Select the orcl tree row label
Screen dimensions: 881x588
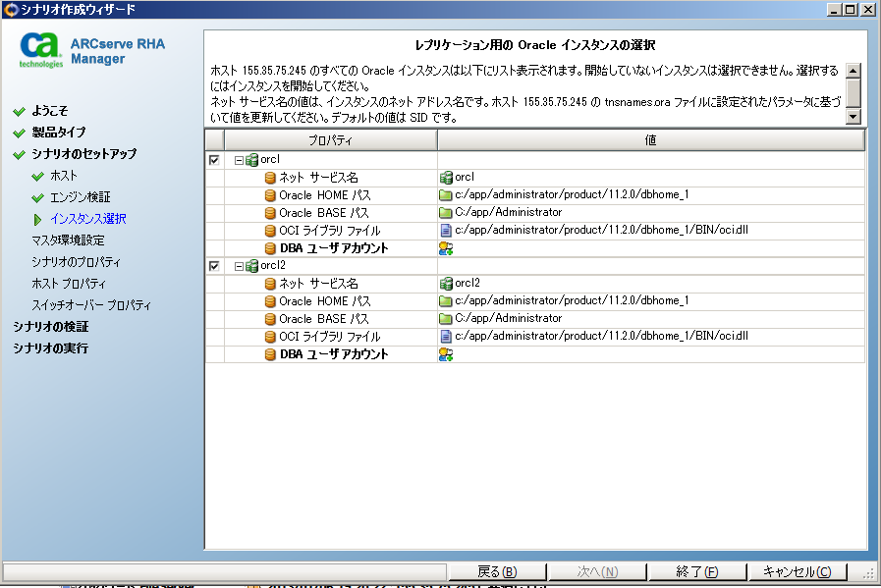click(270, 159)
